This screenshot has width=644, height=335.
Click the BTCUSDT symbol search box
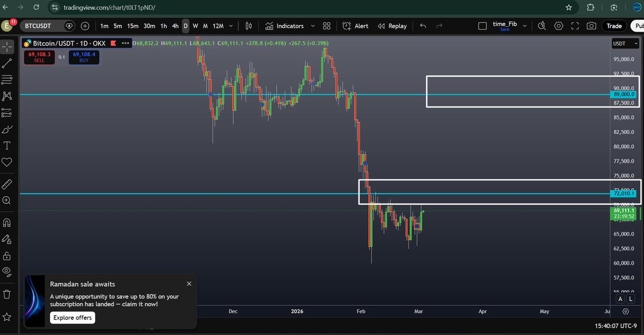pyautogui.click(x=48, y=26)
